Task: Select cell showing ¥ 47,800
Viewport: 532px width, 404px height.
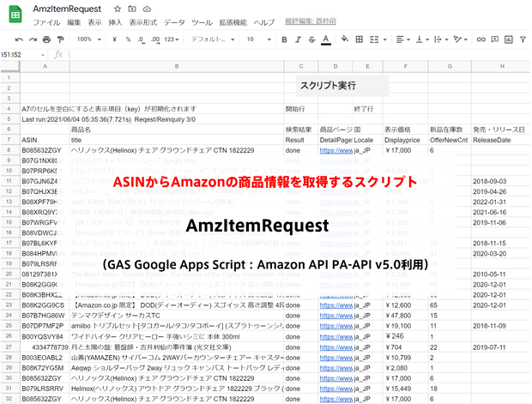Action: pos(406,316)
